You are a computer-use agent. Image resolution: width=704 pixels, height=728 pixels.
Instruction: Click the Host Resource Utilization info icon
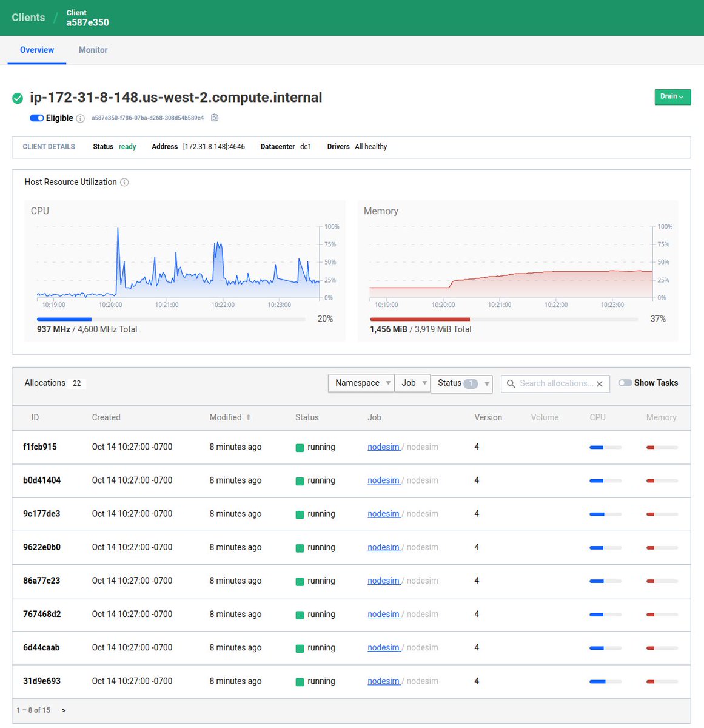[124, 182]
